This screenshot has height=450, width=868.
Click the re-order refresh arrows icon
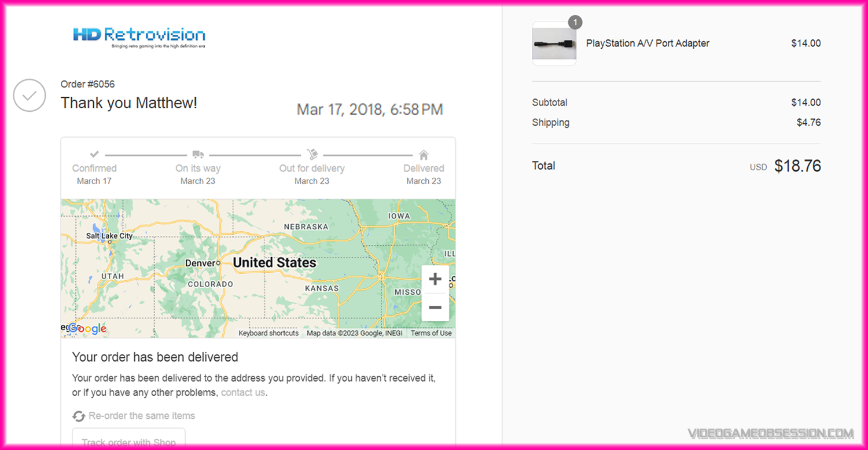click(79, 416)
